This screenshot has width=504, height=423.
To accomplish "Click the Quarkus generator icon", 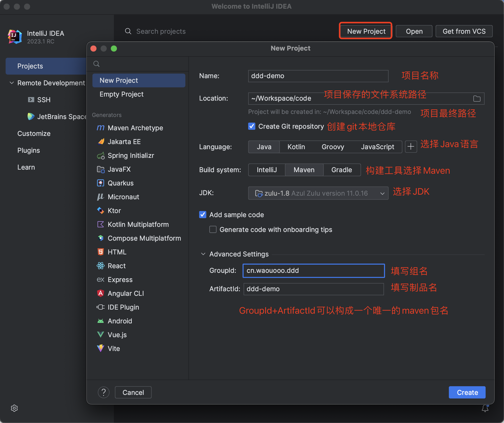I will 101,183.
